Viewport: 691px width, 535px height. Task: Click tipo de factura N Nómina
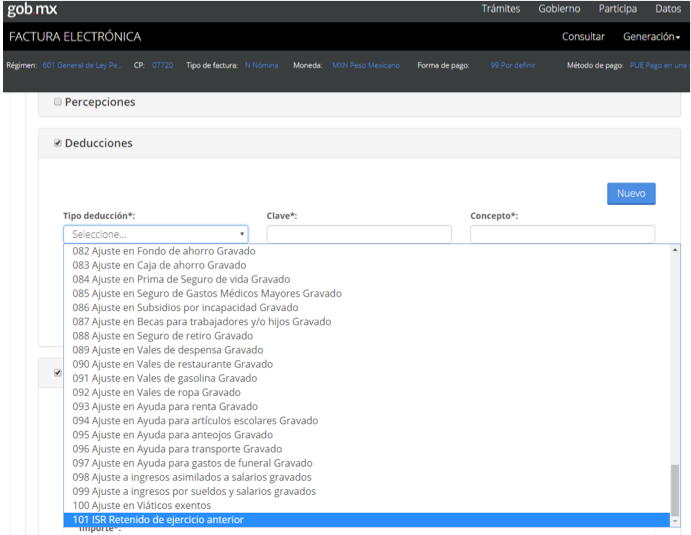click(261, 65)
